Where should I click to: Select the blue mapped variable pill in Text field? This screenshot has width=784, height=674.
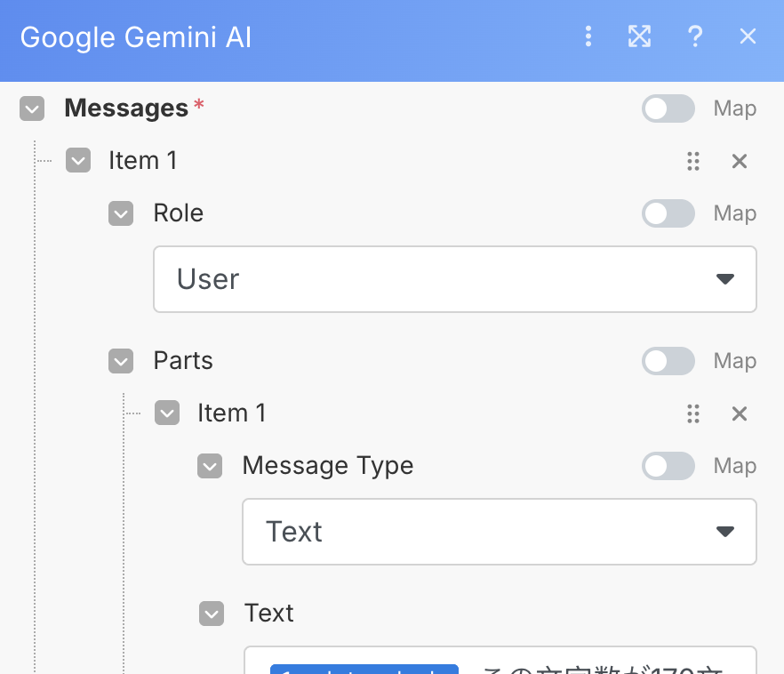point(364,669)
